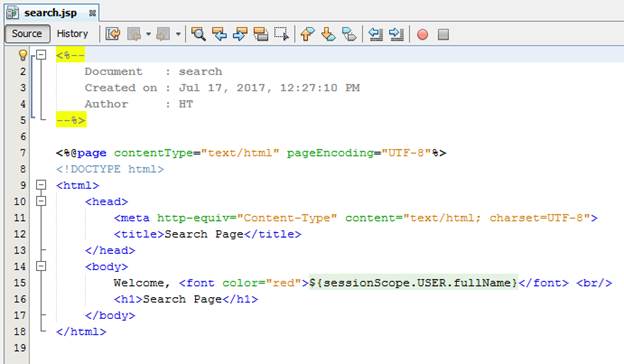Click Shift Line Right icon

[x=396, y=34]
